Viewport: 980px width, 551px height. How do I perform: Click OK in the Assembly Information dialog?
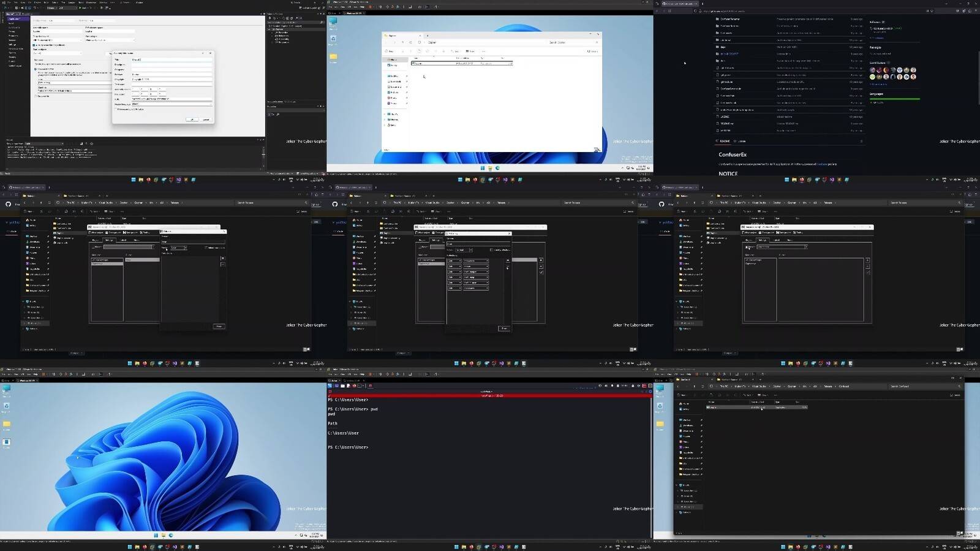tap(192, 120)
